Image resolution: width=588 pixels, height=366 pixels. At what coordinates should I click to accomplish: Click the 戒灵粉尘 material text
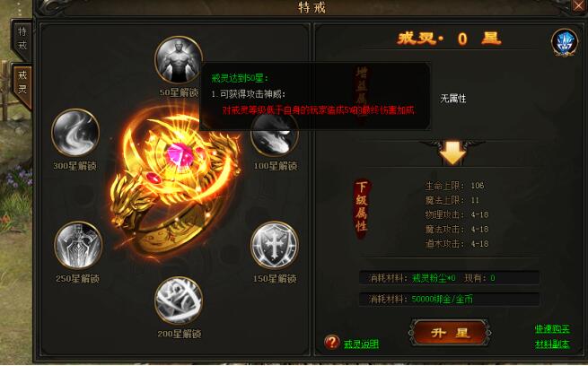(x=434, y=278)
